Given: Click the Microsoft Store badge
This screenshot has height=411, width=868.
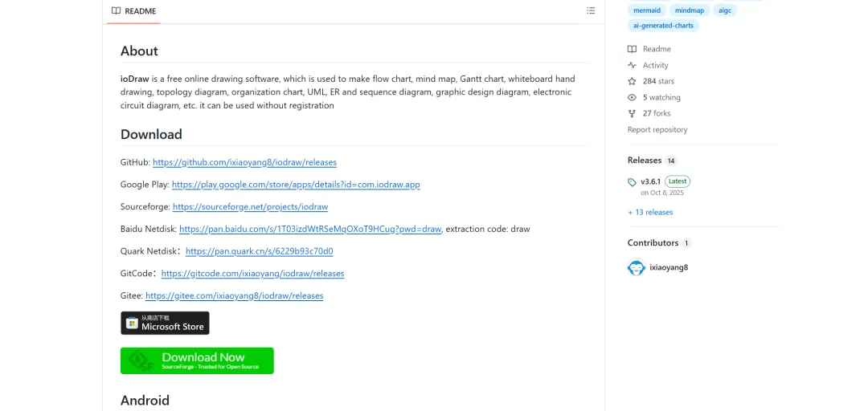Looking at the screenshot, I should (x=165, y=323).
